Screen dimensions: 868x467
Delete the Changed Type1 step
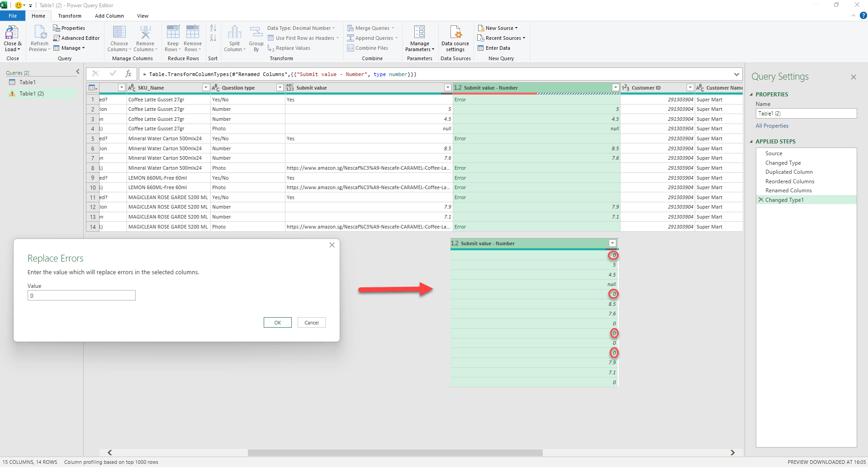pos(761,200)
